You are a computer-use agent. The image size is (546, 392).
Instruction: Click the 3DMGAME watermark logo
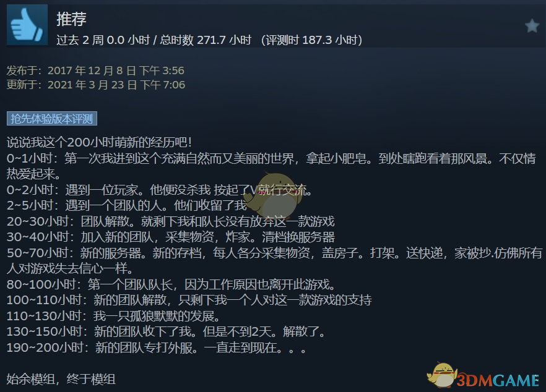[x=498, y=380]
